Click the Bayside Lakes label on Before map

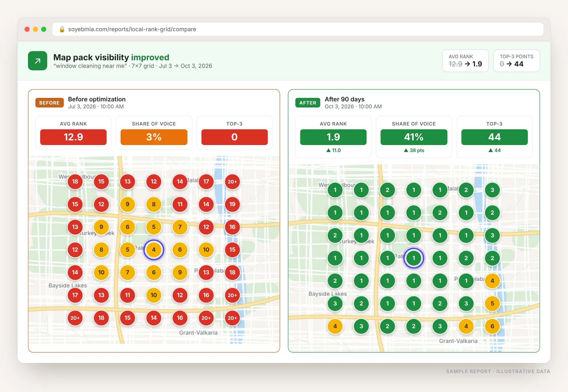point(68,285)
